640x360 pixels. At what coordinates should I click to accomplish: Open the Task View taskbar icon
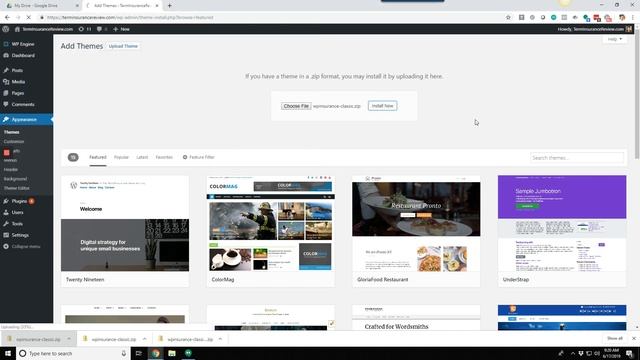tap(139, 353)
